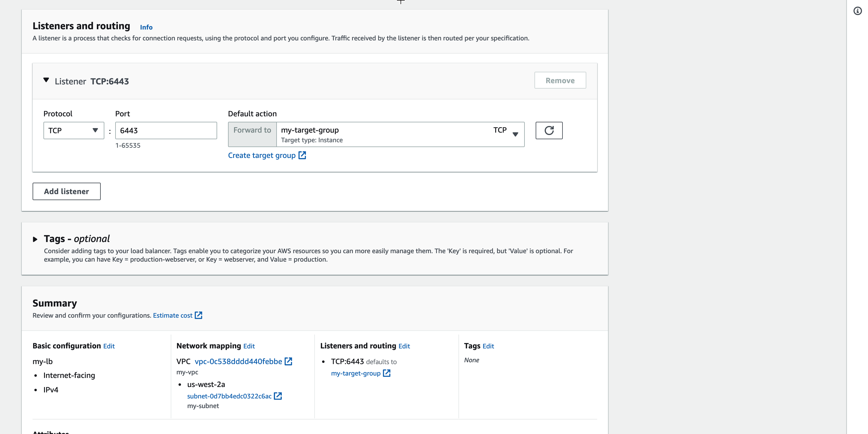
Task: Open the Protocol TCP dropdown
Action: tap(74, 130)
